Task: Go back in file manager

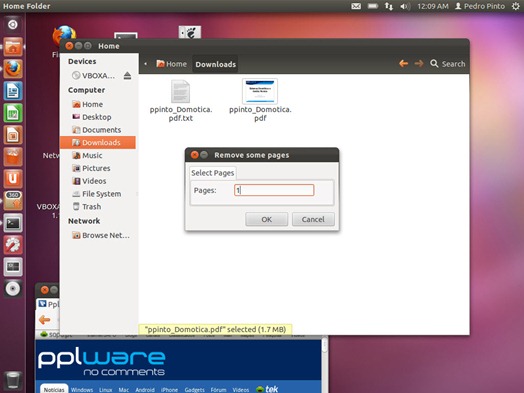Action: (403, 63)
